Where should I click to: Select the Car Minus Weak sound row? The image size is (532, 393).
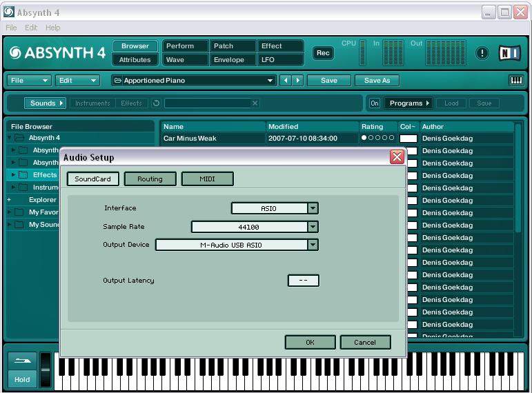pos(337,139)
